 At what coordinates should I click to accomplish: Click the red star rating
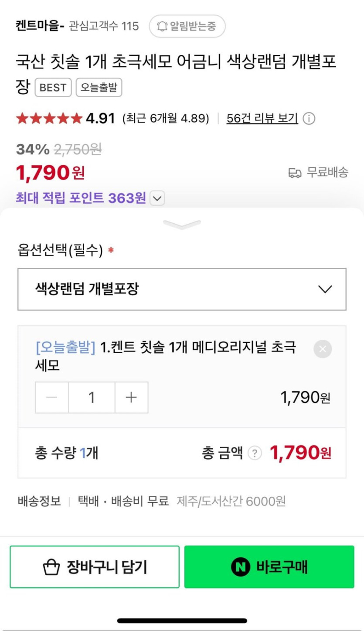point(49,118)
